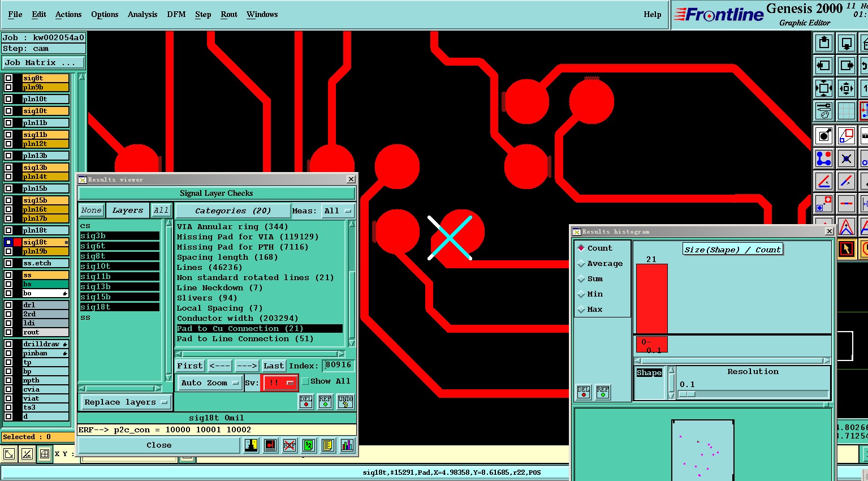Click the UNDO icon in Results viewer

(346, 402)
